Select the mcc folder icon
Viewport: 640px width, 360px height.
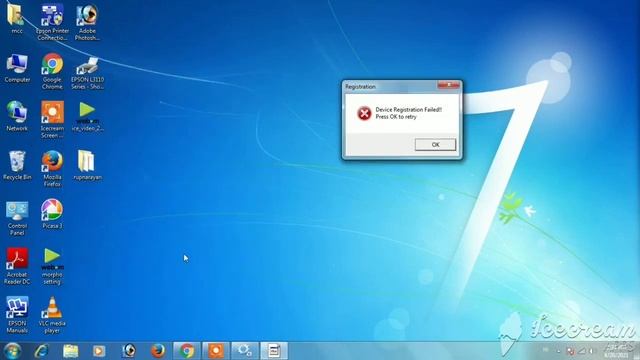pyautogui.click(x=17, y=20)
